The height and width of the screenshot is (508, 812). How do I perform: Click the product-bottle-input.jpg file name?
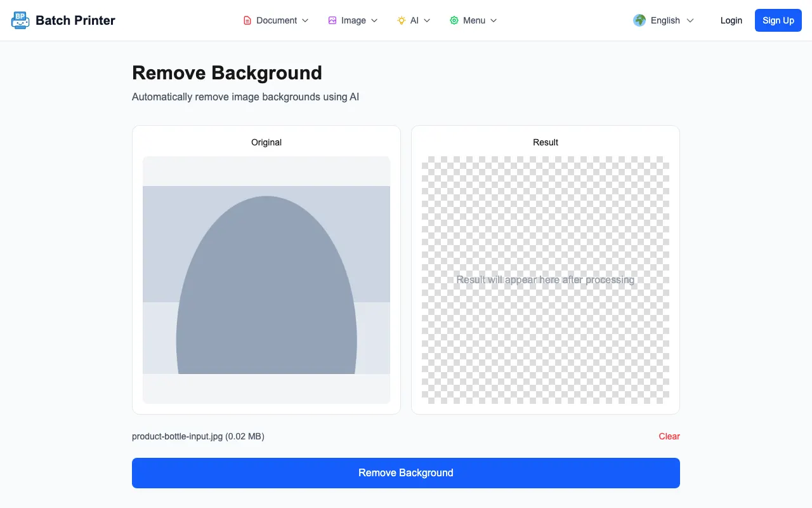point(178,436)
